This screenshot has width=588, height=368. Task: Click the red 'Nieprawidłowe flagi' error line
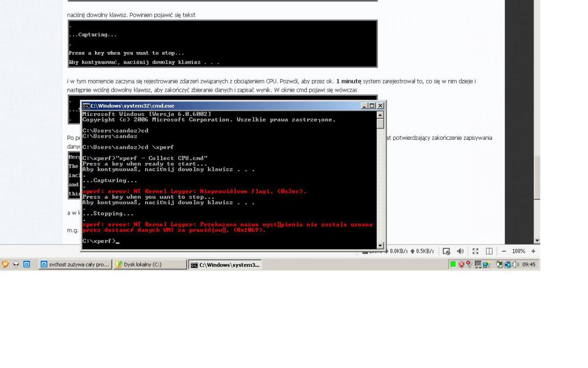(x=195, y=191)
